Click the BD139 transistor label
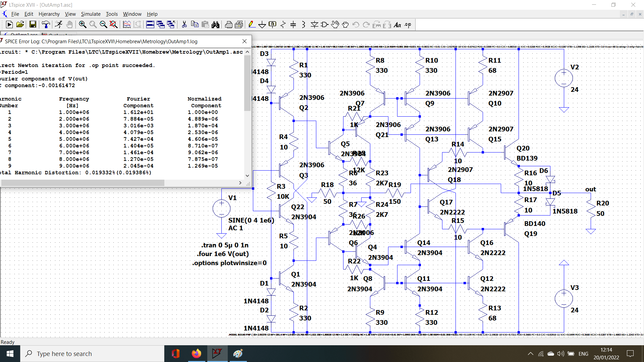Viewport: 644px width, 362px height. (x=527, y=158)
